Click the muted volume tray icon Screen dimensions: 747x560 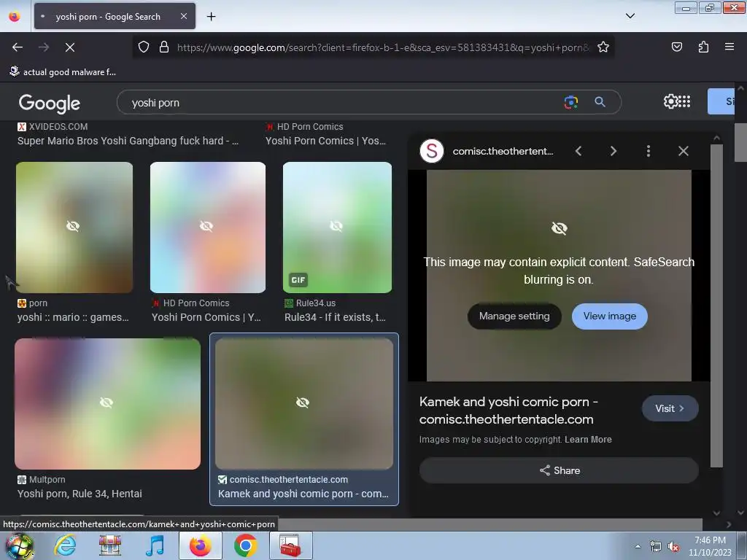(673, 547)
